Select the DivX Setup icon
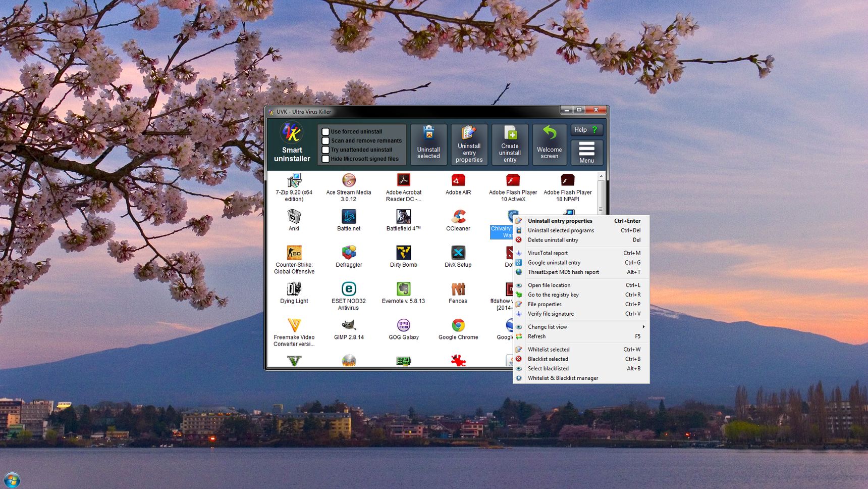Image resolution: width=868 pixels, height=489 pixels. click(x=458, y=253)
